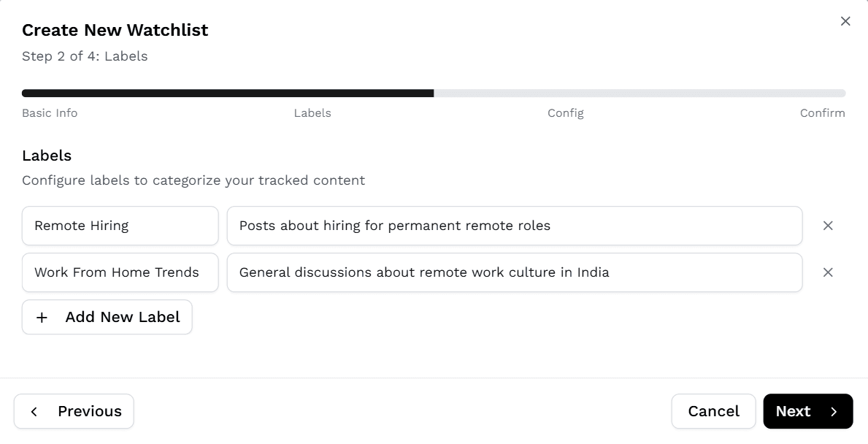Click the wizard progress bar
This screenshot has height=444, width=868.
tap(434, 93)
